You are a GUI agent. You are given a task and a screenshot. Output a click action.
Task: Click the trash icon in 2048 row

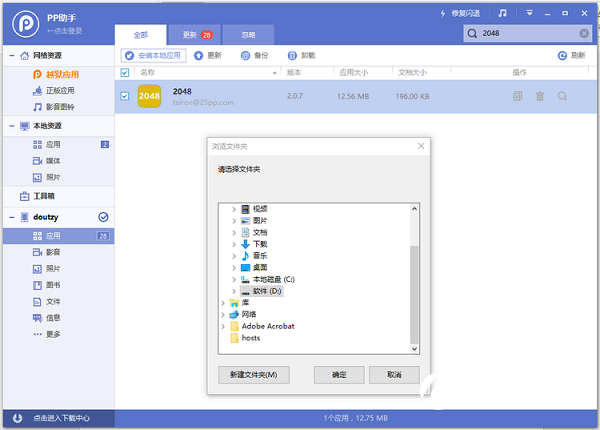540,96
